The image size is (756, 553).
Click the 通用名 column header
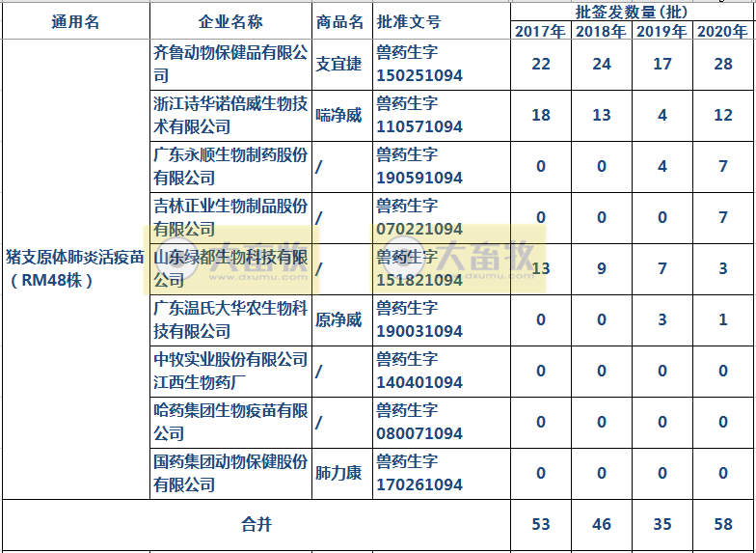click(75, 22)
